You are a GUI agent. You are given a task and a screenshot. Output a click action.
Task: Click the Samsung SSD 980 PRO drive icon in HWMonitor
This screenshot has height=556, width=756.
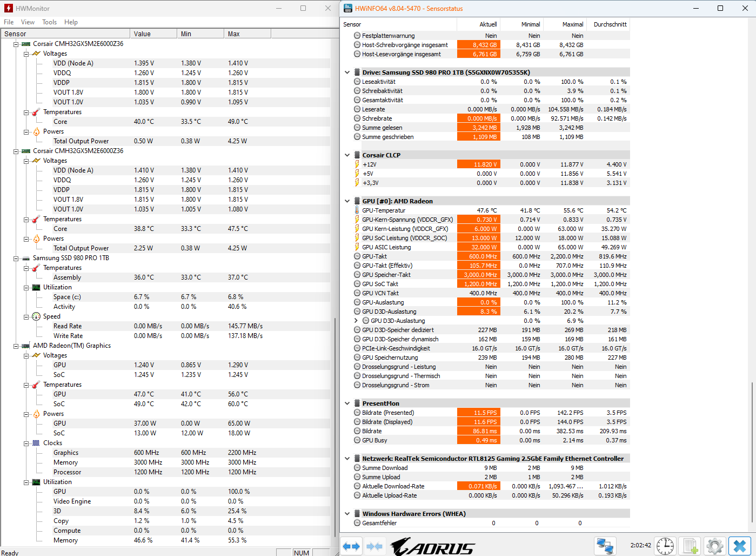[26, 259]
